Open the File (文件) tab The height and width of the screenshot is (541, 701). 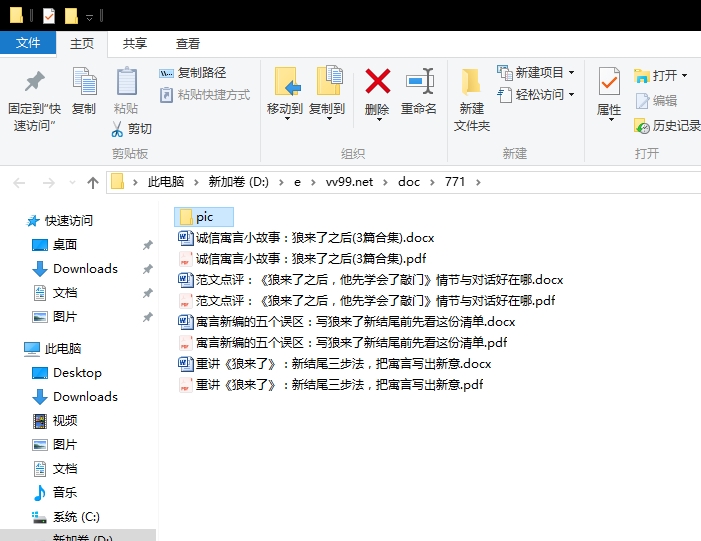click(x=28, y=43)
